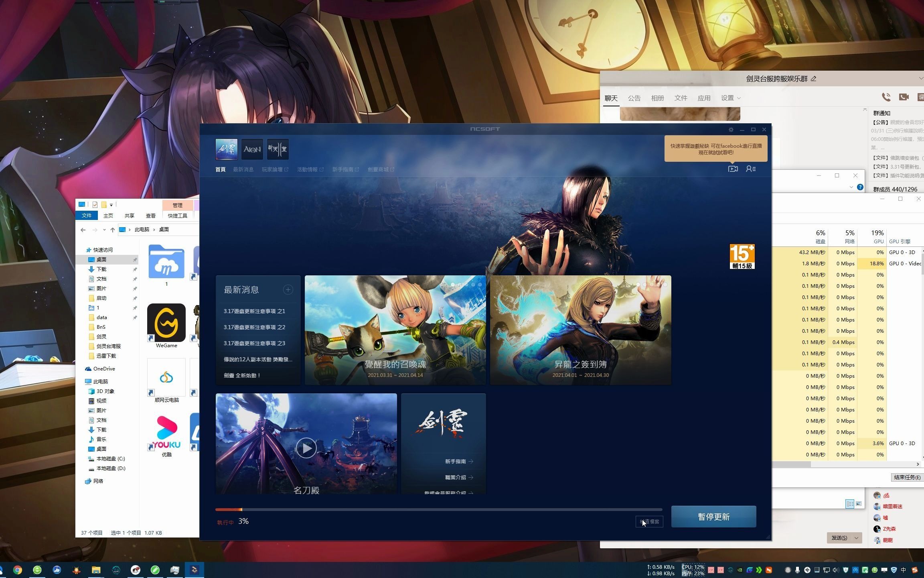Viewport: 924px width, 578px height.
Task: Open 应用 tab in QQ group window
Action: click(704, 98)
